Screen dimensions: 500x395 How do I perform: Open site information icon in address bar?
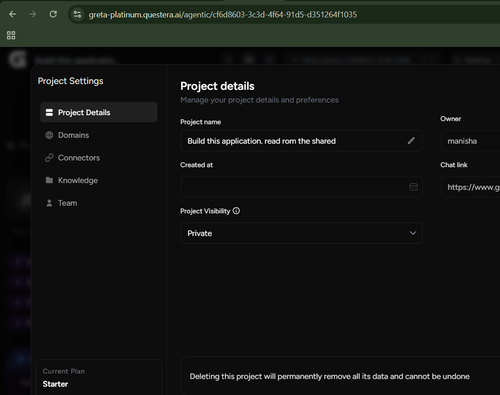click(x=77, y=14)
